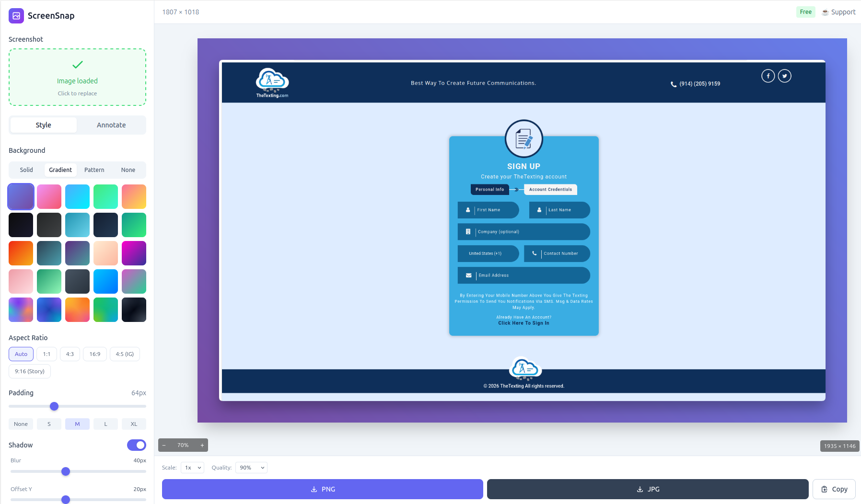
Task: Select the Pattern background tab
Action: point(94,170)
